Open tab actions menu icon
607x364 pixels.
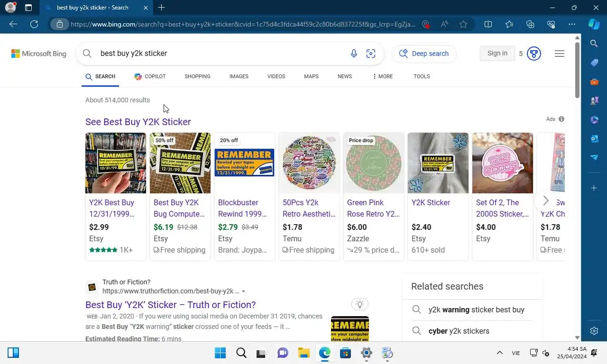point(28,8)
